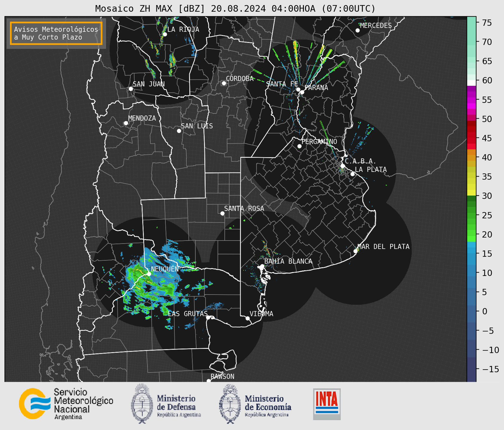The image size is (504, 430).
Task: Click the map title Mosaico ZH MAX text
Action: tap(235, 9)
